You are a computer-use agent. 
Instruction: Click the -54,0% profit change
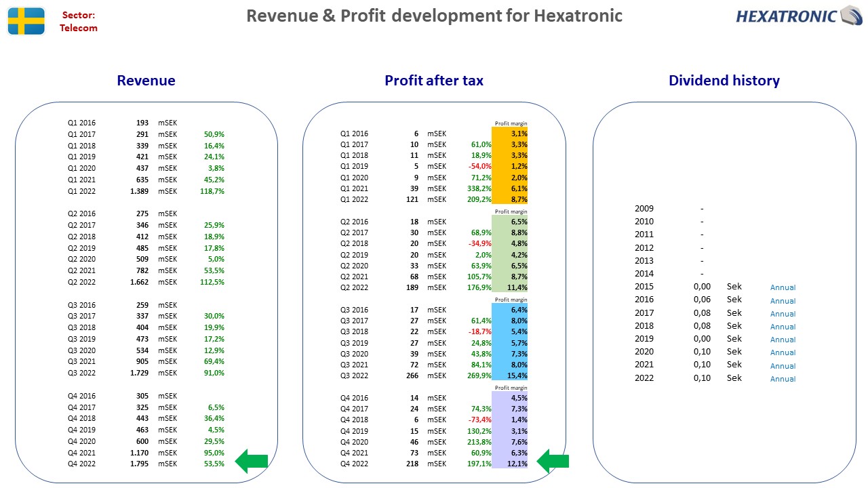[480, 166]
